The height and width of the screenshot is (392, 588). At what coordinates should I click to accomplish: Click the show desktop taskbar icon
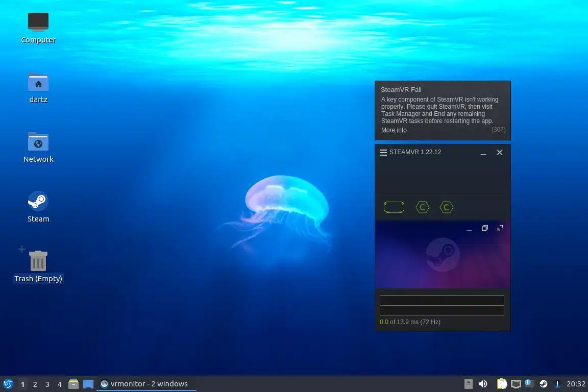[x=88, y=384]
